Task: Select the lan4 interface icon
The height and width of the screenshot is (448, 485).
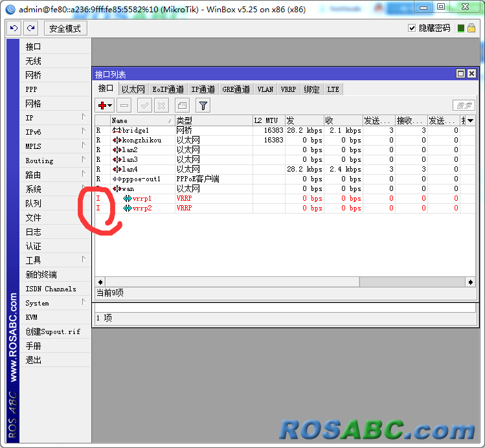Action: 117,170
